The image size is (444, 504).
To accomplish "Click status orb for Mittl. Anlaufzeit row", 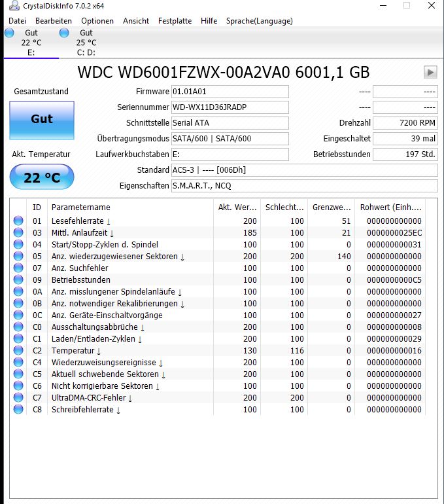I will 18,233.
